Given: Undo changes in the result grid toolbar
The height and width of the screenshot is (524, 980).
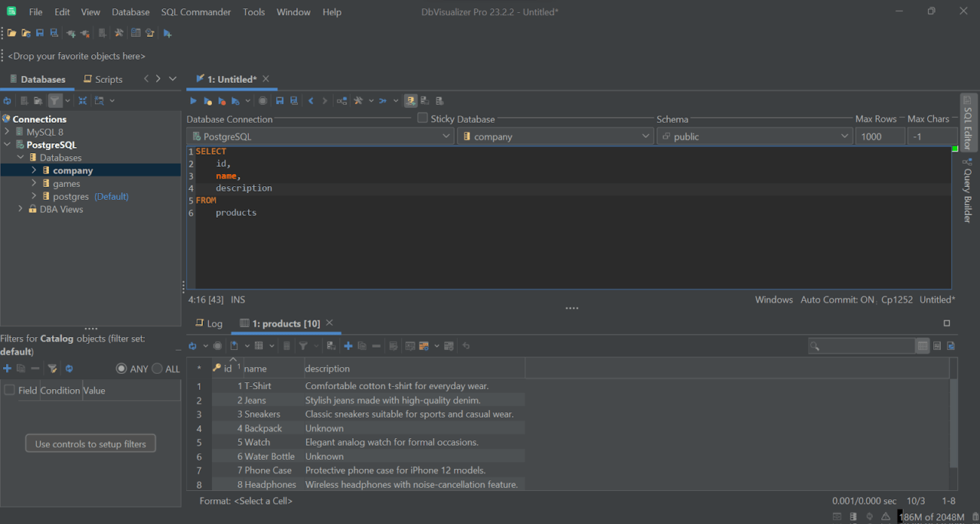Looking at the screenshot, I should [465, 345].
